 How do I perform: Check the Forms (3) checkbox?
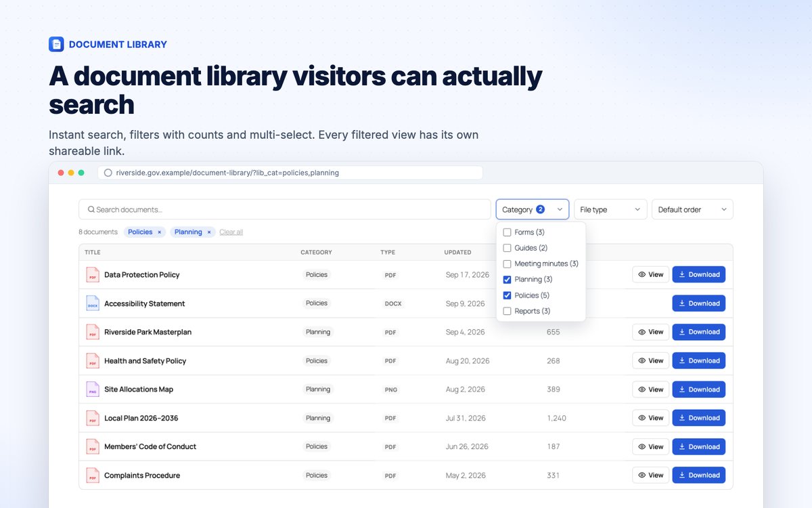click(507, 232)
